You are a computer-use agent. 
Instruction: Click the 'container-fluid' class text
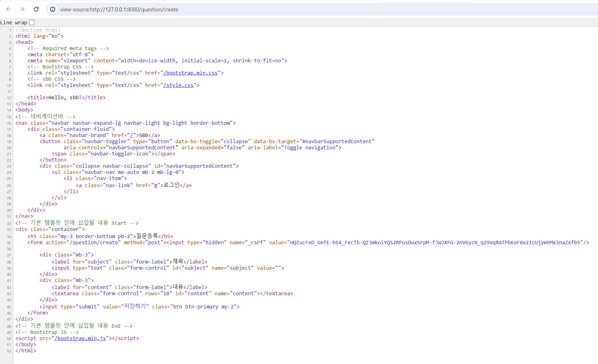86,129
